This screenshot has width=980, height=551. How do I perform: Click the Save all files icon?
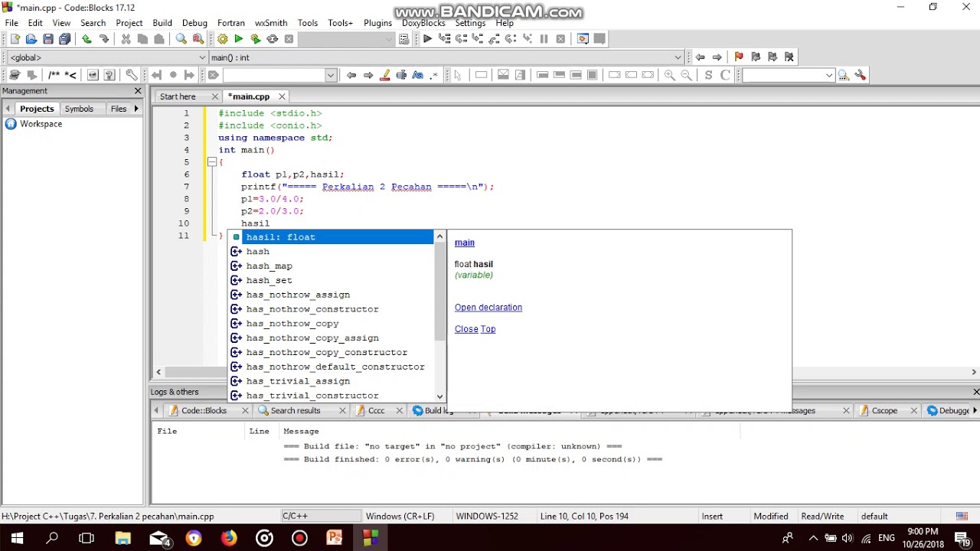click(x=65, y=39)
